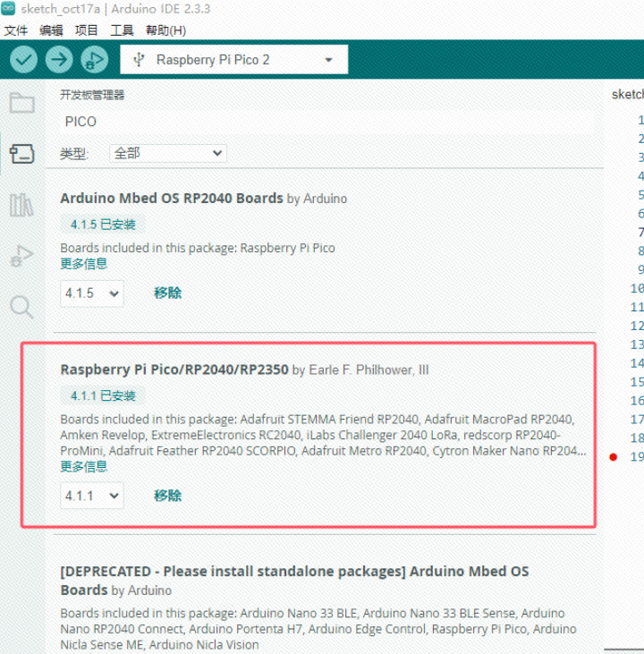Image resolution: width=644 pixels, height=654 pixels.
Task: Open the 帮助(H) menu
Action: point(165,30)
